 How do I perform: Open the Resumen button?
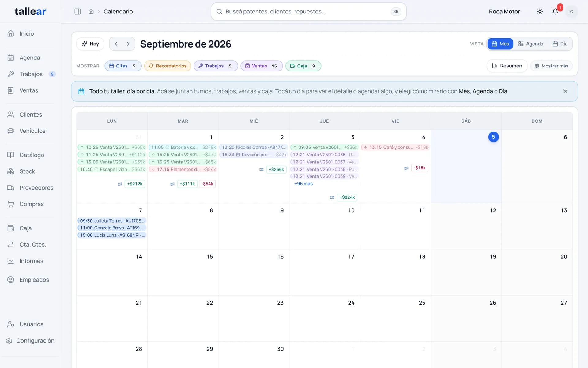click(x=507, y=66)
